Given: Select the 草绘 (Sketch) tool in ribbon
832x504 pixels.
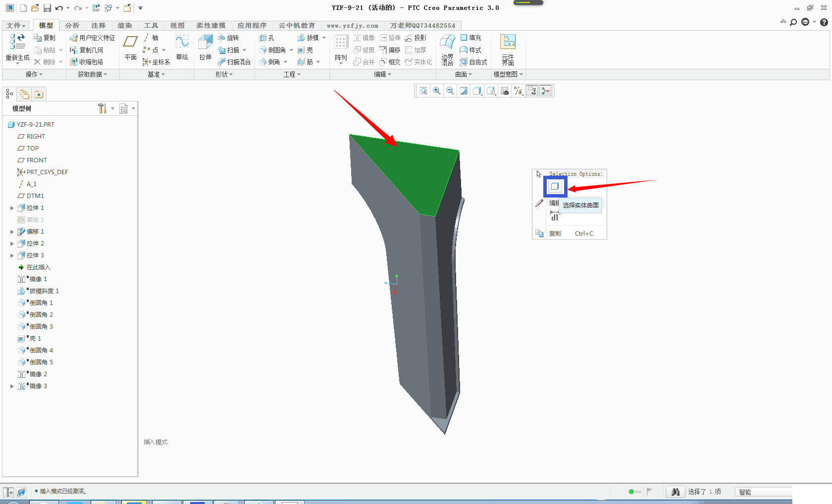Looking at the screenshot, I should pos(182,44).
